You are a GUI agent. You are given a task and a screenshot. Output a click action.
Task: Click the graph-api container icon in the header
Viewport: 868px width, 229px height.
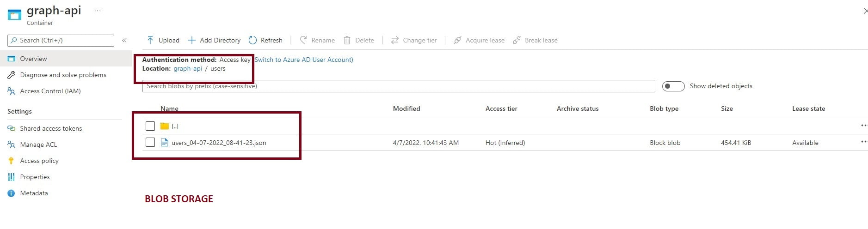click(x=14, y=14)
